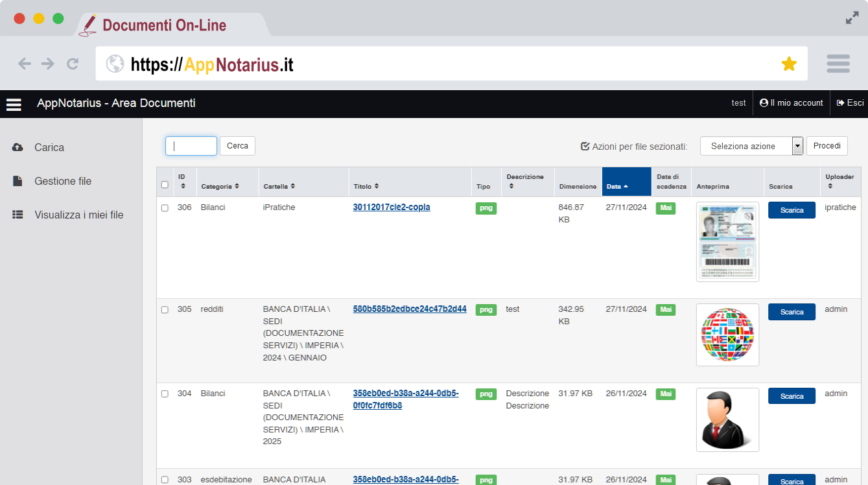The image size is (868, 485).
Task: Sort table by Categoria column
Action: coord(220,186)
